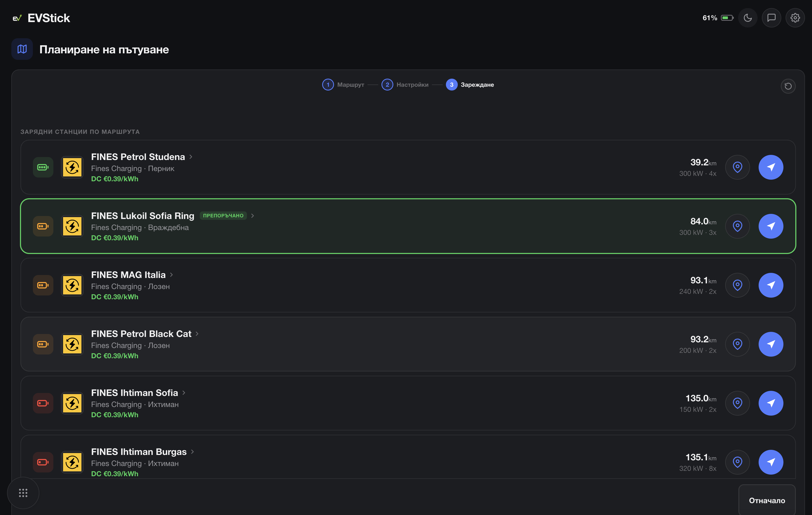Open FINES Ihtiman Sofia station name
This screenshot has height=515, width=812.
(135, 393)
